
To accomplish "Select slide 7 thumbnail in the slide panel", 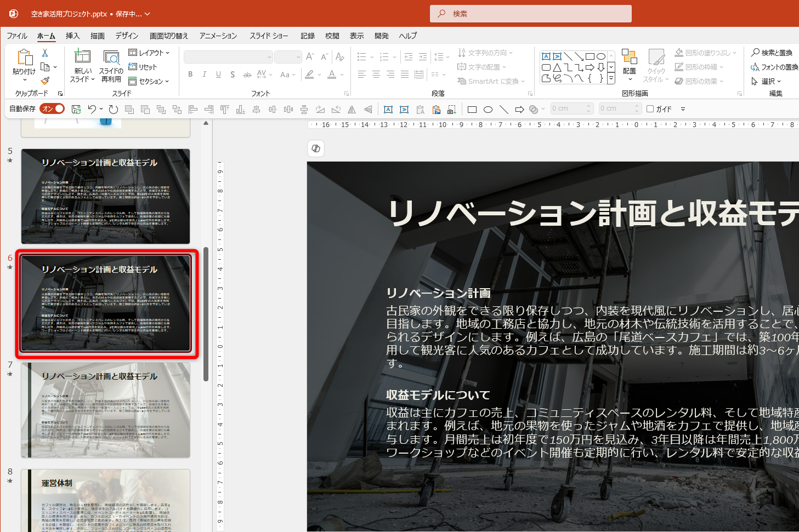I will pyautogui.click(x=106, y=410).
